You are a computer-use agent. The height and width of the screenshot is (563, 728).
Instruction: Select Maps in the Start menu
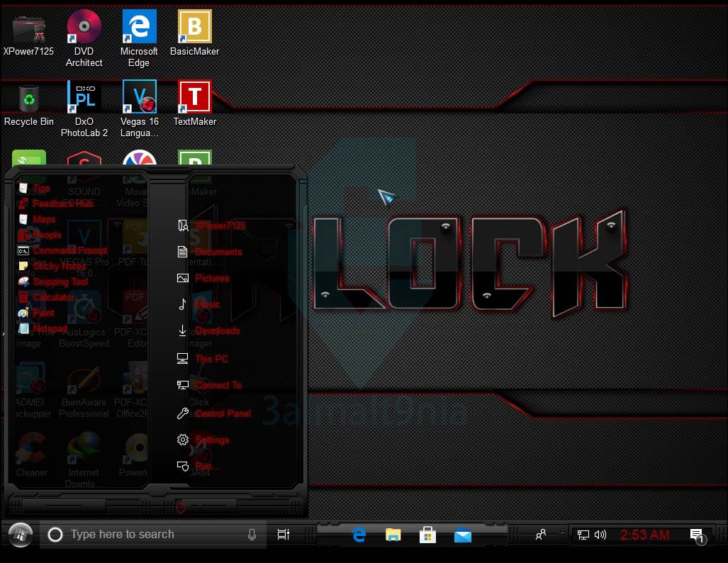tap(37, 219)
